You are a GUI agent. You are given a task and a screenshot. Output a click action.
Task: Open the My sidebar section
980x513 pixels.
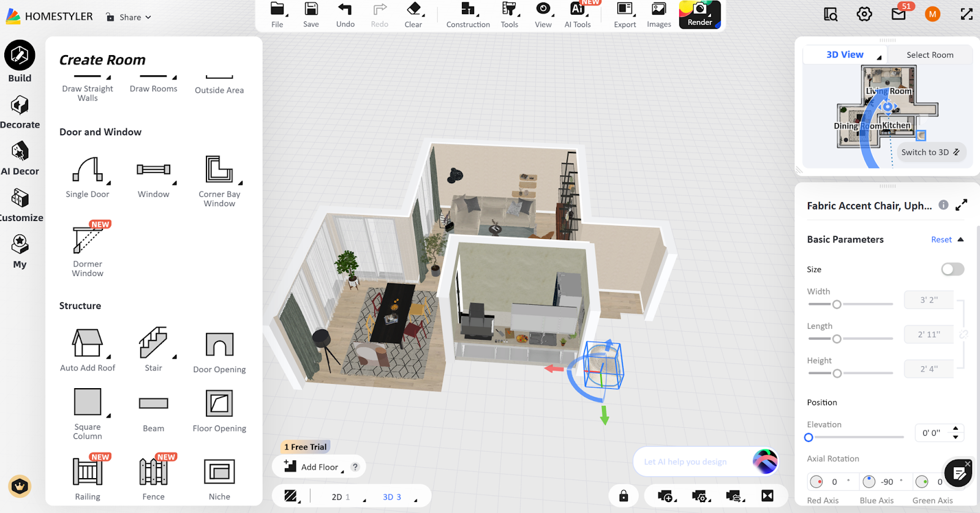[20, 252]
